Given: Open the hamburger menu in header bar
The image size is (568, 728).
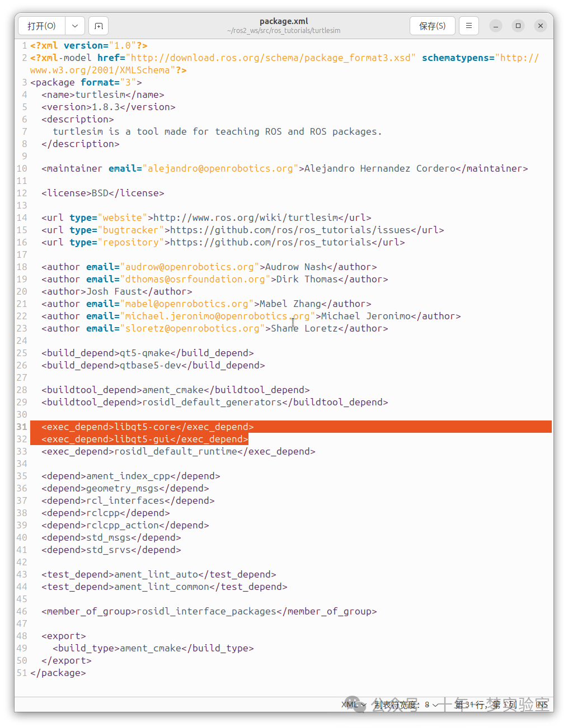Looking at the screenshot, I should pyautogui.click(x=469, y=26).
